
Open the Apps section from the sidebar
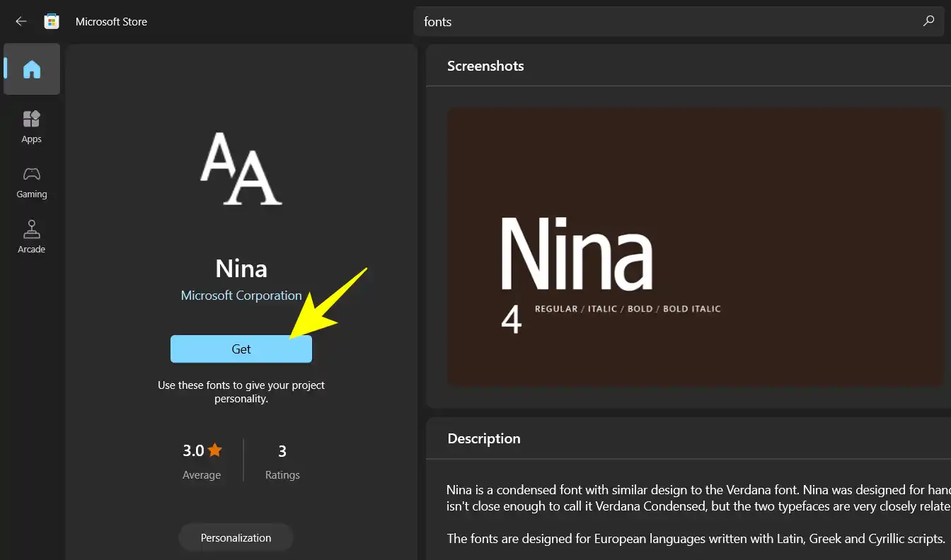click(31, 126)
